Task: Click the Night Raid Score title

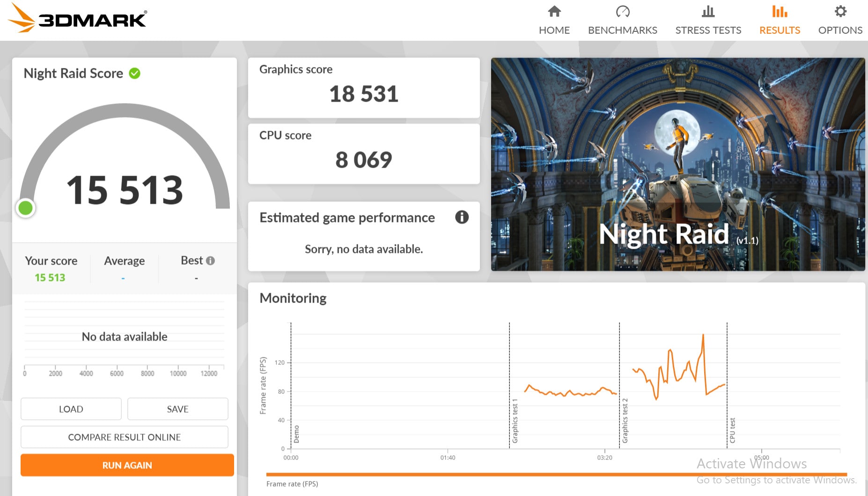Action: pos(74,74)
